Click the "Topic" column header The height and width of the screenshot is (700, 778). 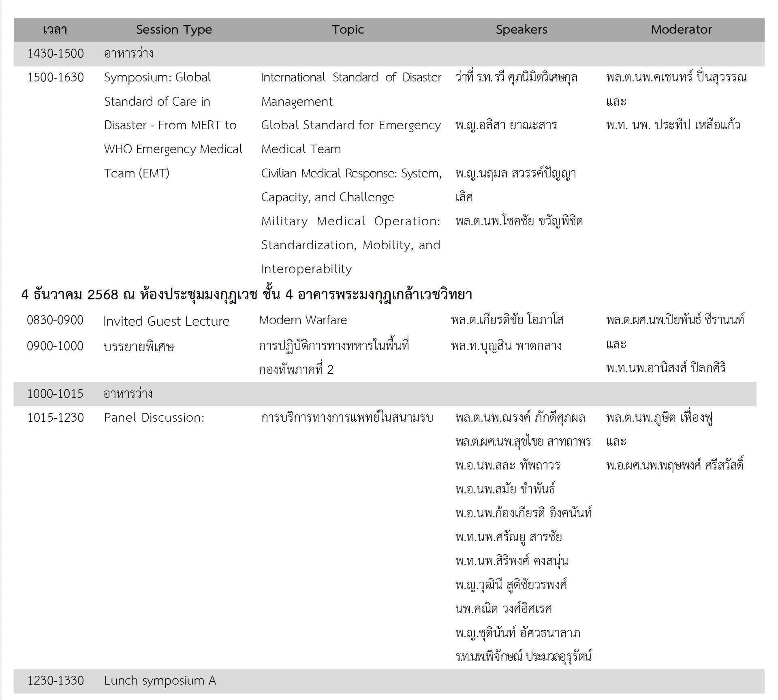348,30
